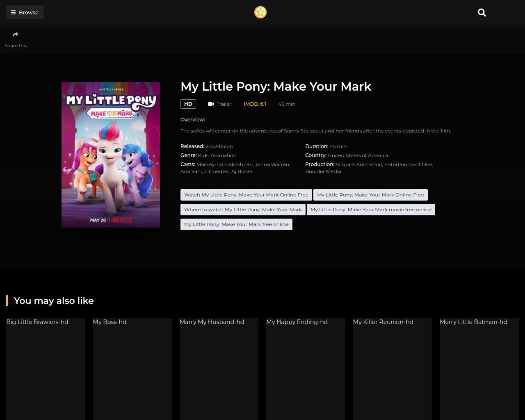Click the movie title heading

[x=276, y=87]
